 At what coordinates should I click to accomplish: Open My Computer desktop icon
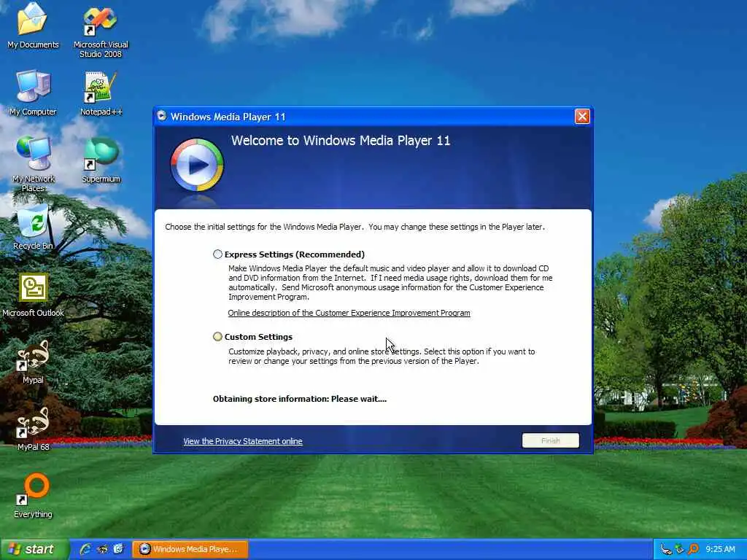coord(33,93)
